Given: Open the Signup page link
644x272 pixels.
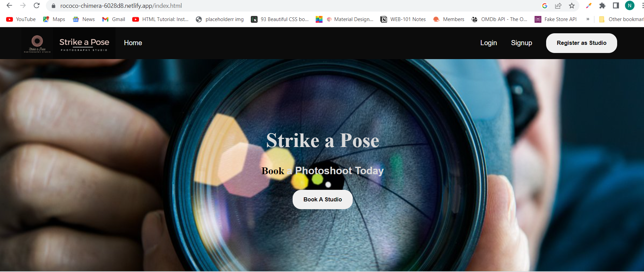Looking at the screenshot, I should click(522, 43).
